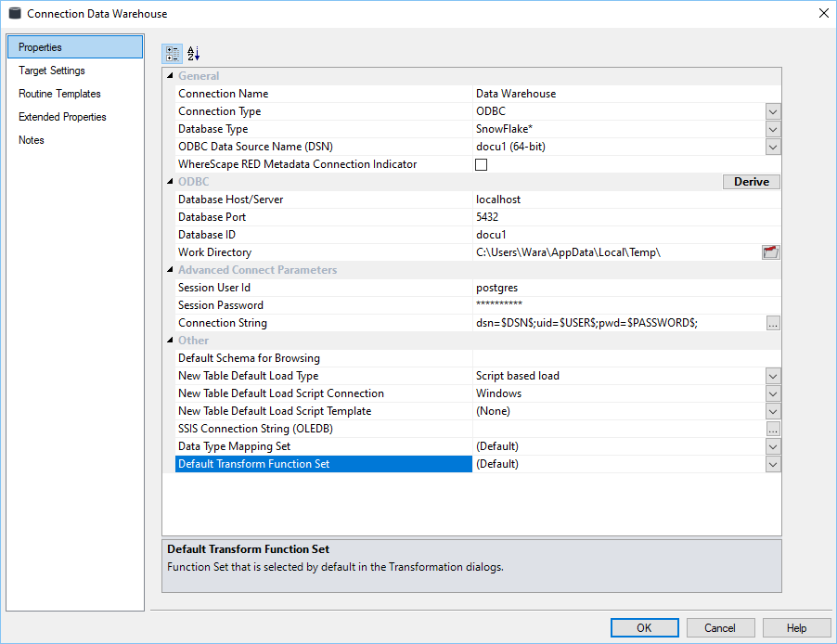The image size is (837, 644).
Task: Click the Categorized view icon
Action: point(173,54)
